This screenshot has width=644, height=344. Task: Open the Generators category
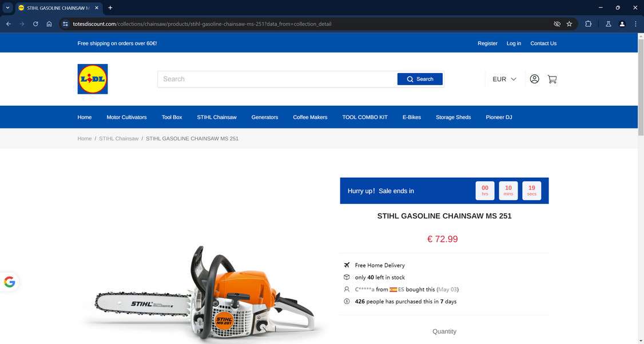264,117
